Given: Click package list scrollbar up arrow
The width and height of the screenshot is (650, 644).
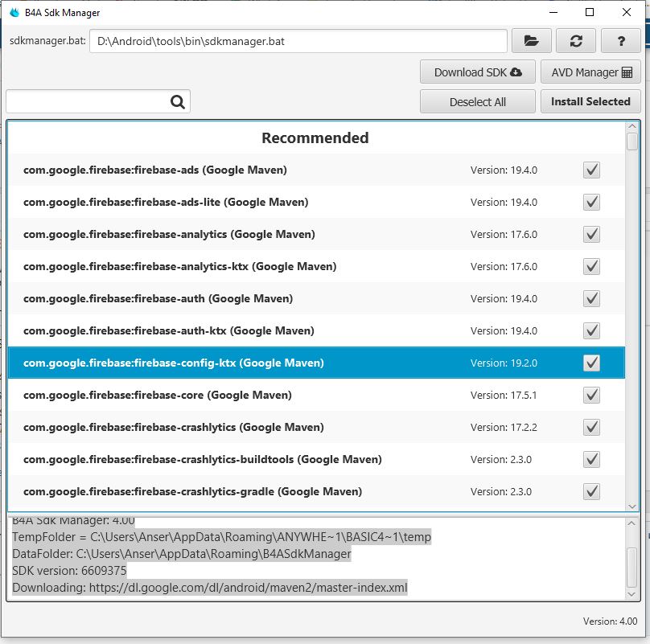Looking at the screenshot, I should (x=631, y=126).
